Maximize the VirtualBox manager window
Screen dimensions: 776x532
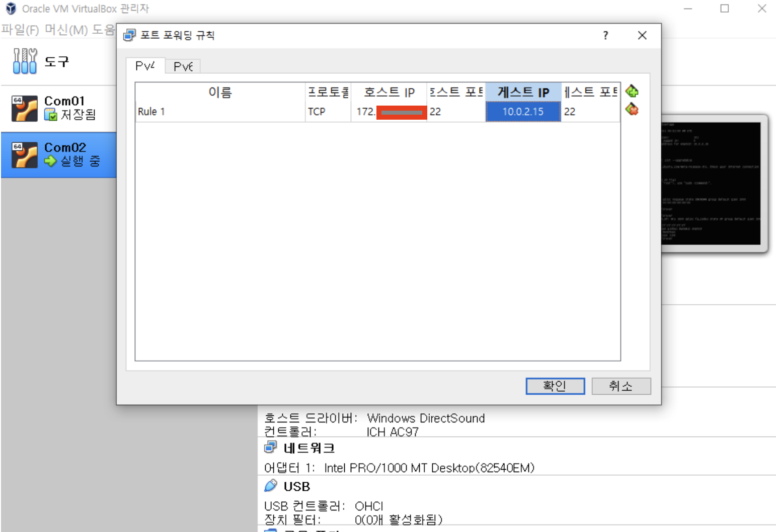(x=725, y=9)
